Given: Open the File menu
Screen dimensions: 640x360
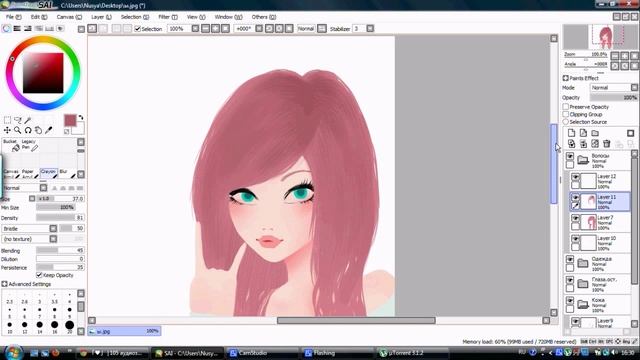Looking at the screenshot, I should pos(13,17).
